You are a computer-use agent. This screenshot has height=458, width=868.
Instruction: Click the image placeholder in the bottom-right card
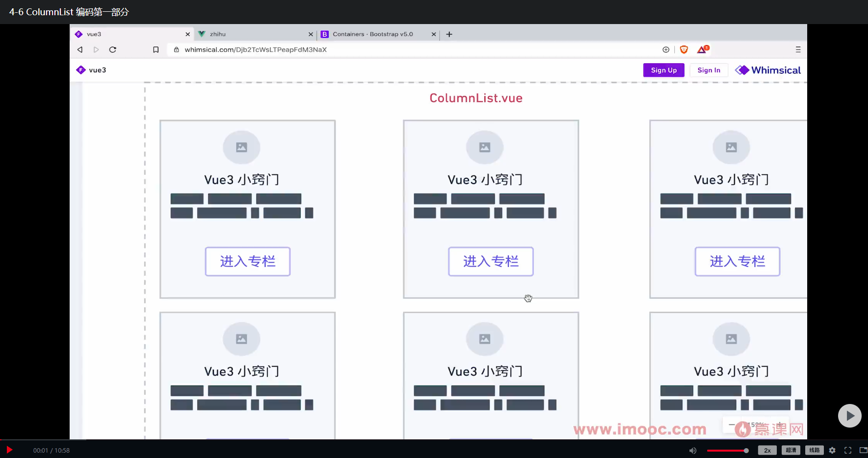click(731, 339)
